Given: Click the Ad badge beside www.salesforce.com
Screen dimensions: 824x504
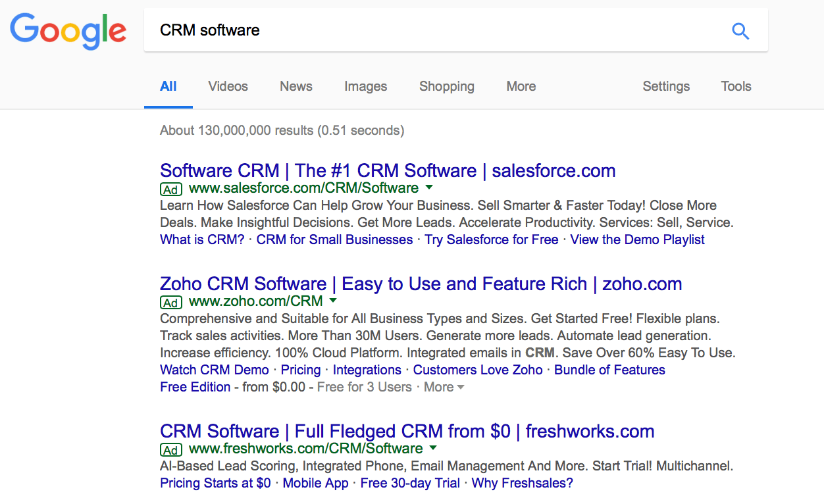Looking at the screenshot, I should click(170, 189).
